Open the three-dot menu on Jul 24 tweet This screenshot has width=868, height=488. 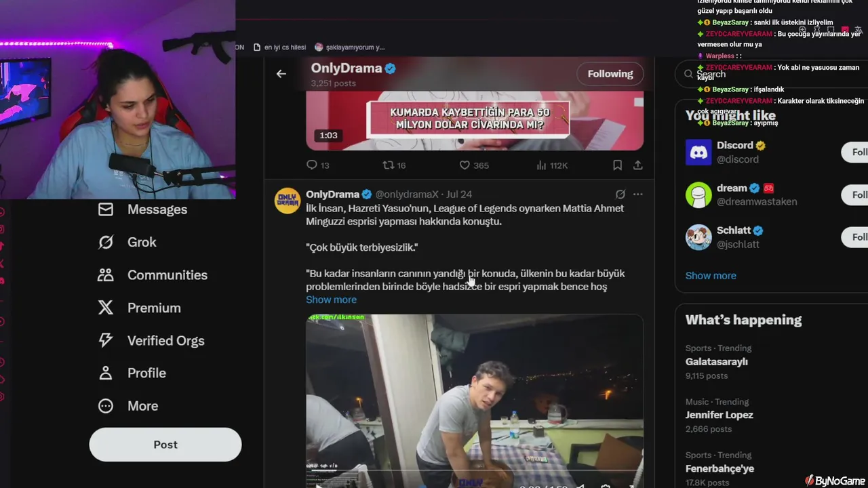click(637, 195)
